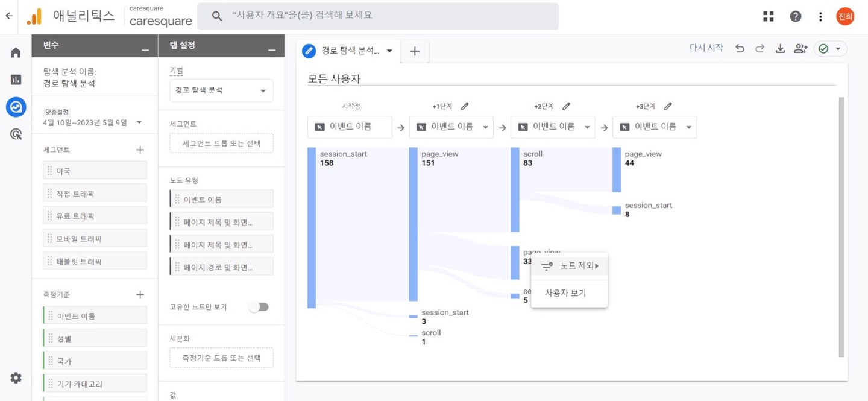Toggle 고유한 노드만 보기 switch
The image size is (868, 401).
259,307
